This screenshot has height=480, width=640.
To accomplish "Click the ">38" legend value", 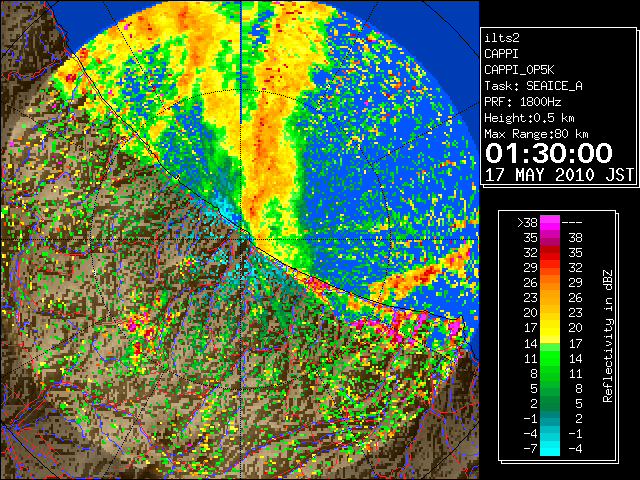I will [x=527, y=223].
